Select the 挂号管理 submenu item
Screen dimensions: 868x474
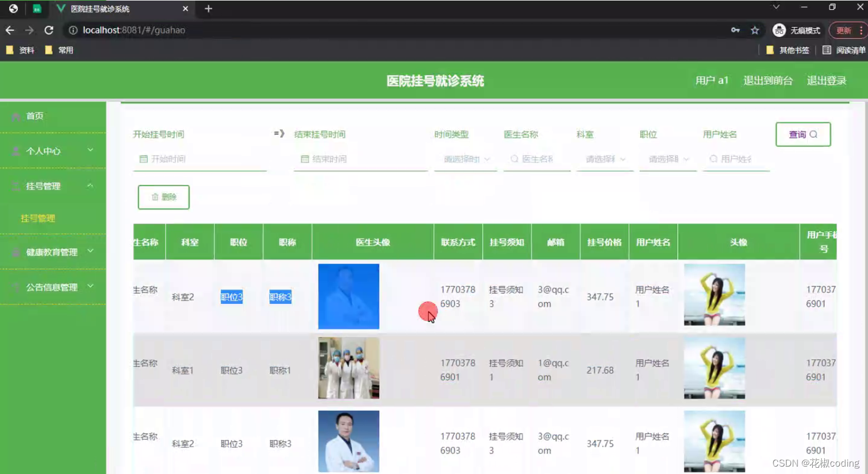[x=38, y=218]
